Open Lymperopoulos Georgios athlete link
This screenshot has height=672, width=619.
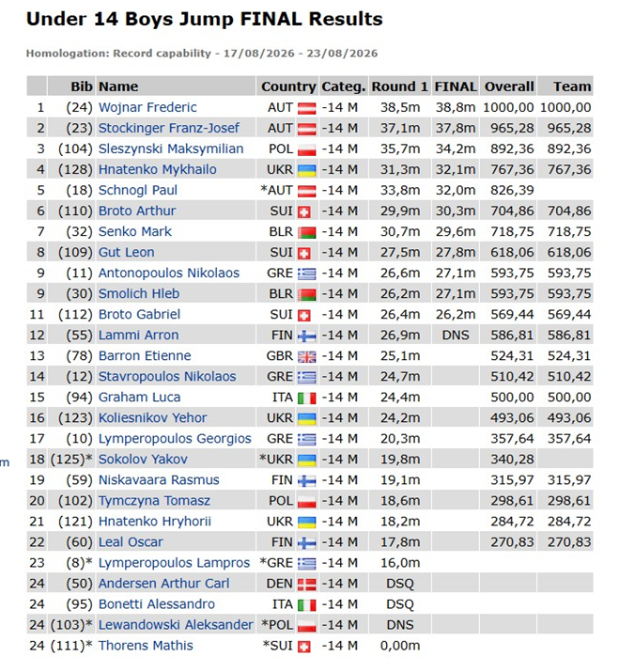tap(175, 438)
